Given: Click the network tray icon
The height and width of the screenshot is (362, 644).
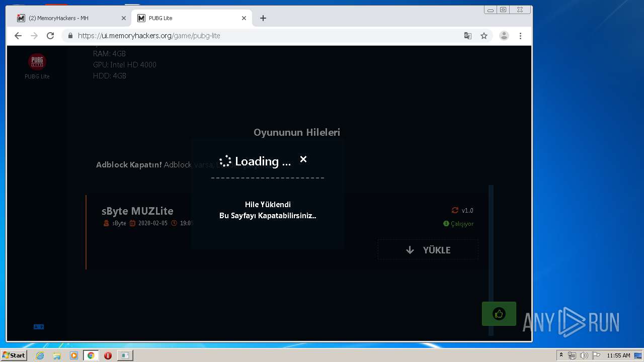Looking at the screenshot, I should [572, 355].
